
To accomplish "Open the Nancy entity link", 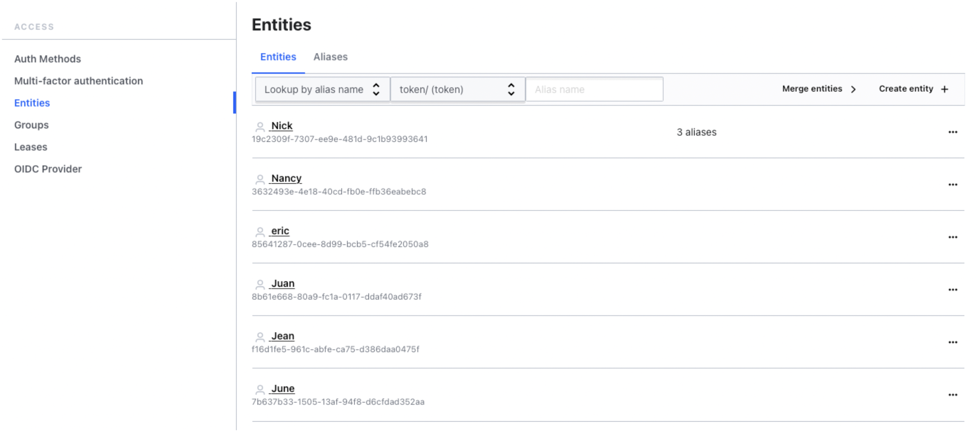I will tap(286, 178).
